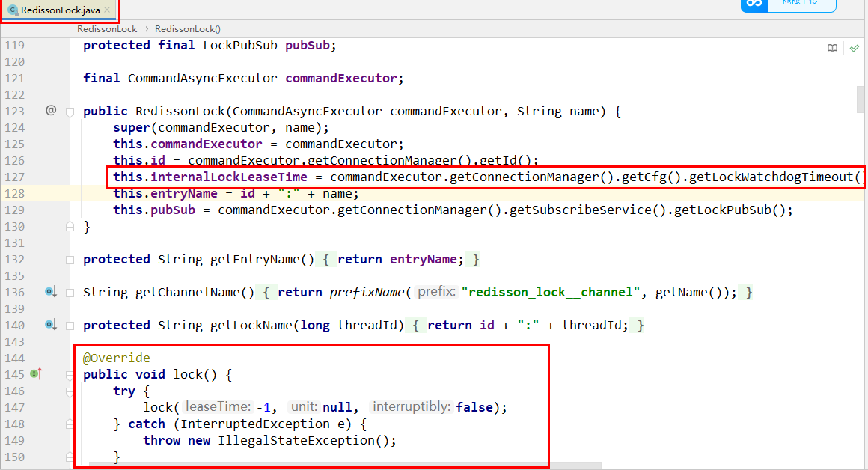This screenshot has height=470, width=868.
Task: Click the unit: parameter hint on line 147
Action: coord(303,407)
